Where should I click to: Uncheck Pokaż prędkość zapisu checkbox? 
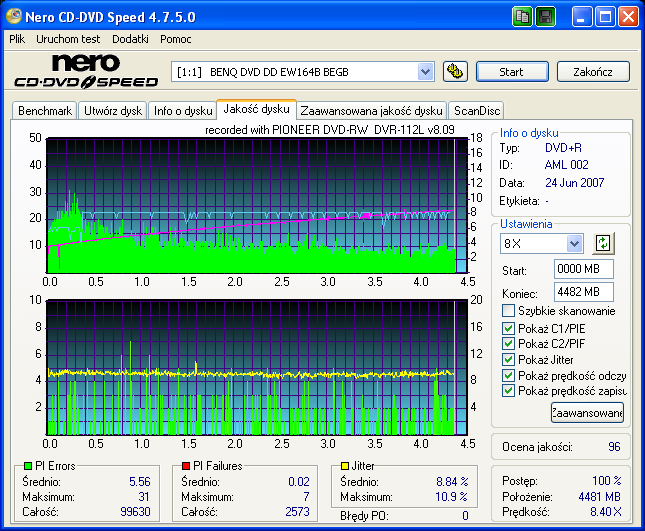(508, 390)
